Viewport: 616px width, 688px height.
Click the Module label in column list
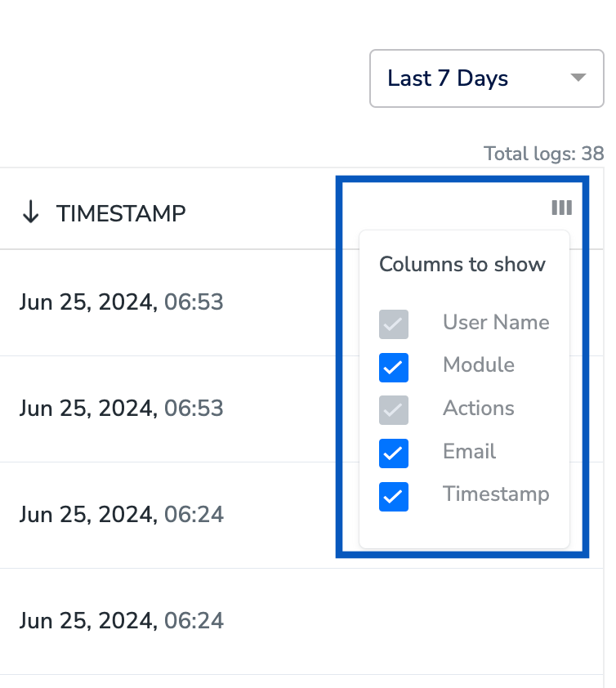click(479, 364)
